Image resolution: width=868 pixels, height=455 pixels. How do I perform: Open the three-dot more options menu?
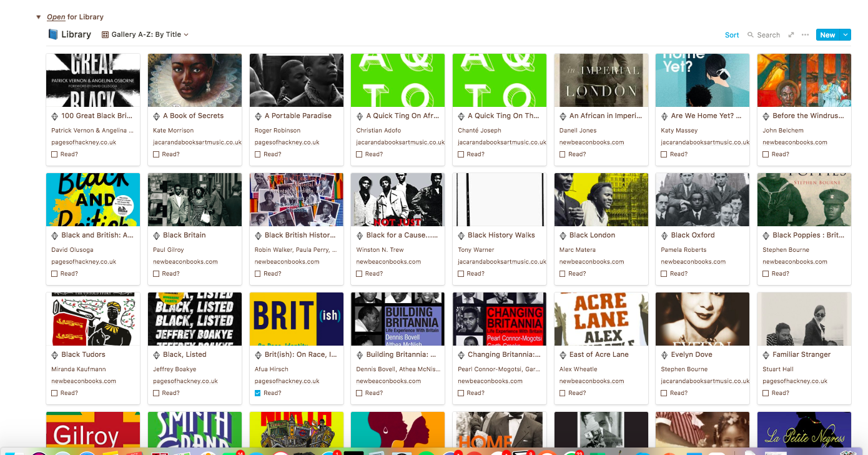[806, 35]
